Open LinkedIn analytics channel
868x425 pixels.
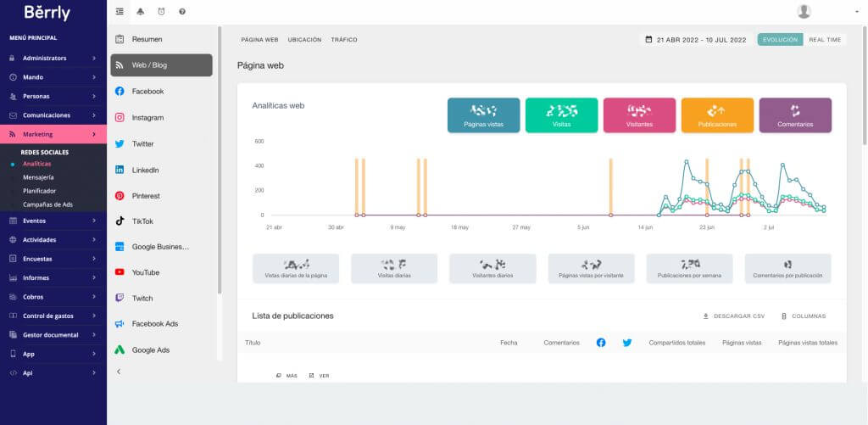161,170
